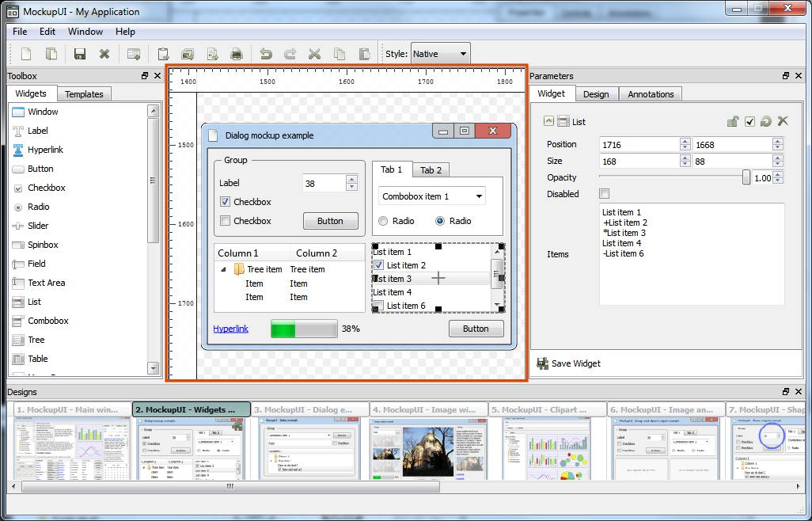The height and width of the screenshot is (521, 812).
Task: Click the X delete icon in main toolbar
Action: [104, 54]
